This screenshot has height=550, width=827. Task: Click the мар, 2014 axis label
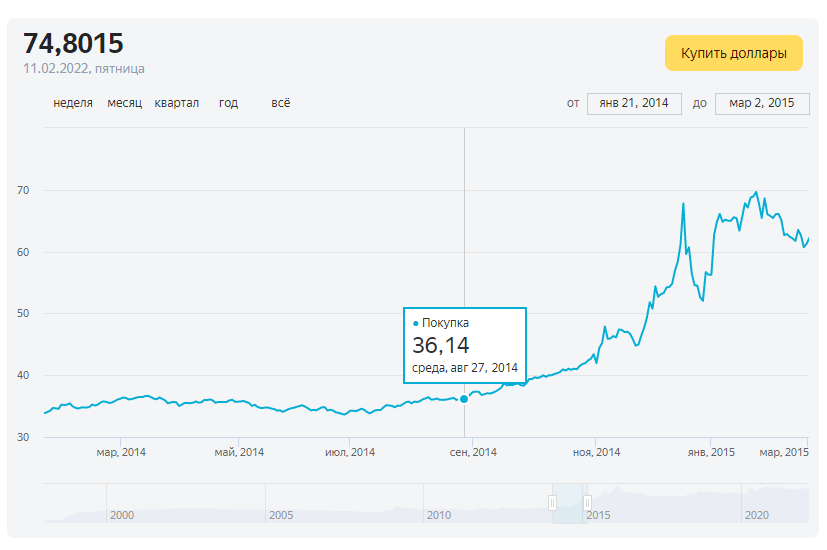point(121,452)
